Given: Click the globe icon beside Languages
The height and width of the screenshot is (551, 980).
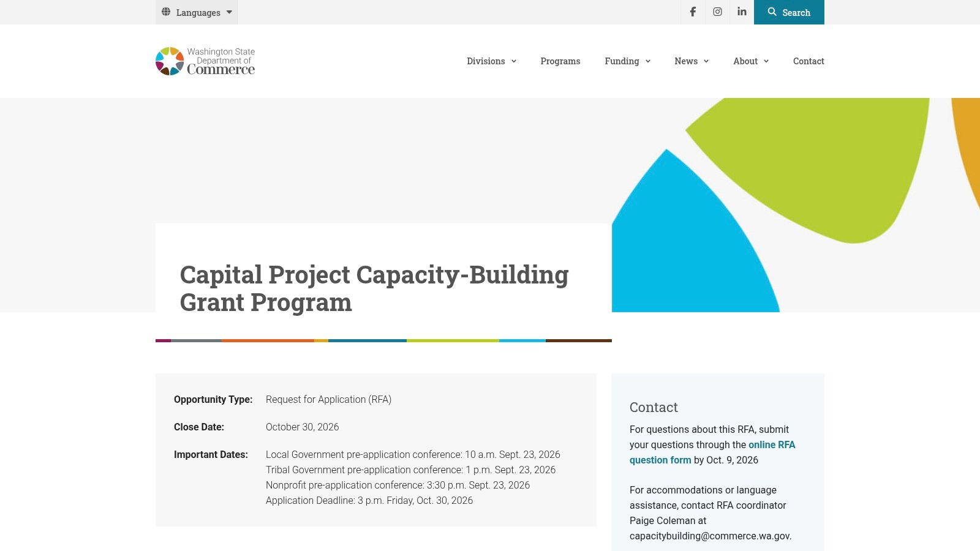Looking at the screenshot, I should pos(166,12).
